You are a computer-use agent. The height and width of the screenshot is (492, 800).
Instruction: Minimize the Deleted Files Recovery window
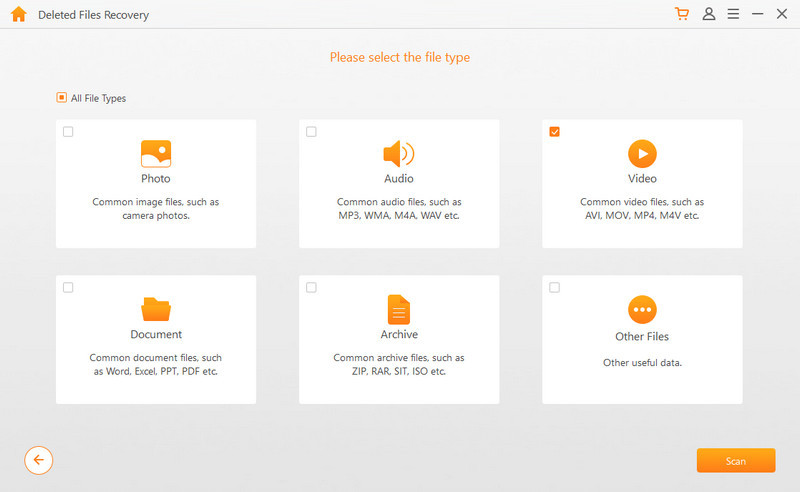click(758, 14)
